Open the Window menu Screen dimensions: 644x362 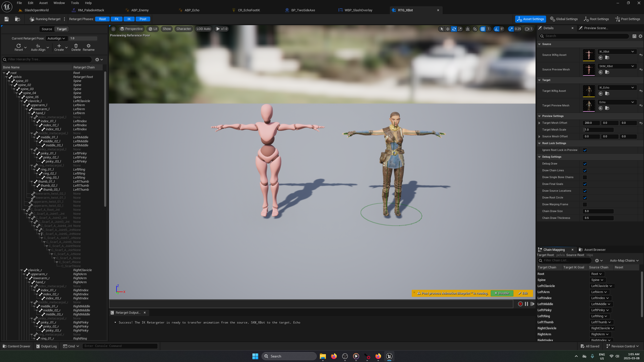[59, 3]
